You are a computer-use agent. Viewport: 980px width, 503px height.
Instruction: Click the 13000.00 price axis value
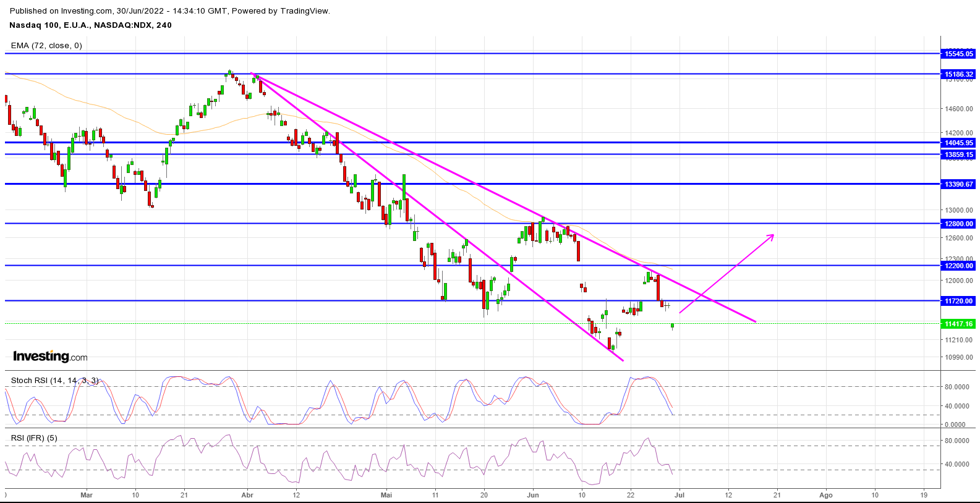click(x=959, y=210)
